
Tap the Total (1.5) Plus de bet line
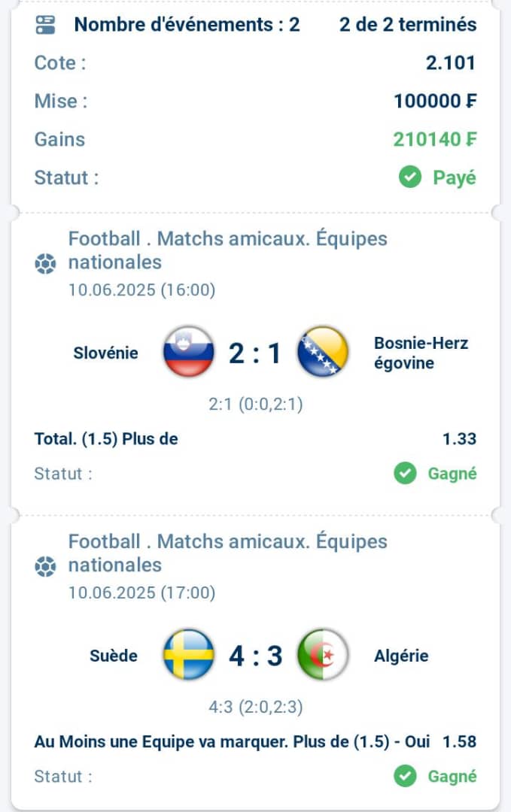click(255, 439)
